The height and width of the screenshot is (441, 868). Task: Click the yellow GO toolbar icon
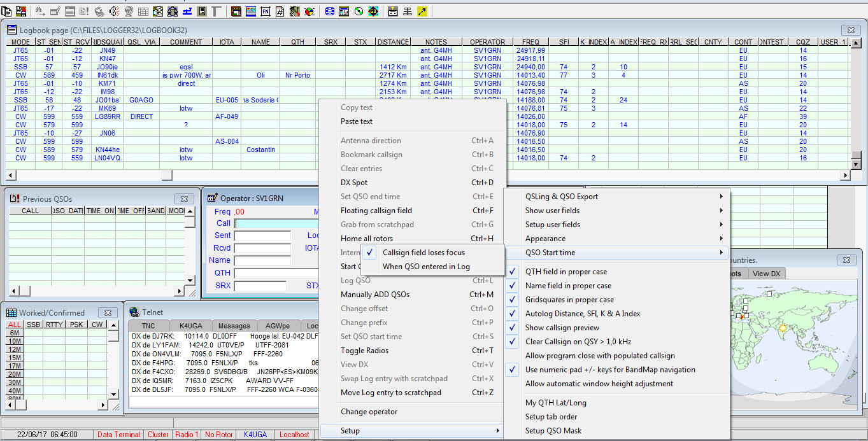(373, 11)
